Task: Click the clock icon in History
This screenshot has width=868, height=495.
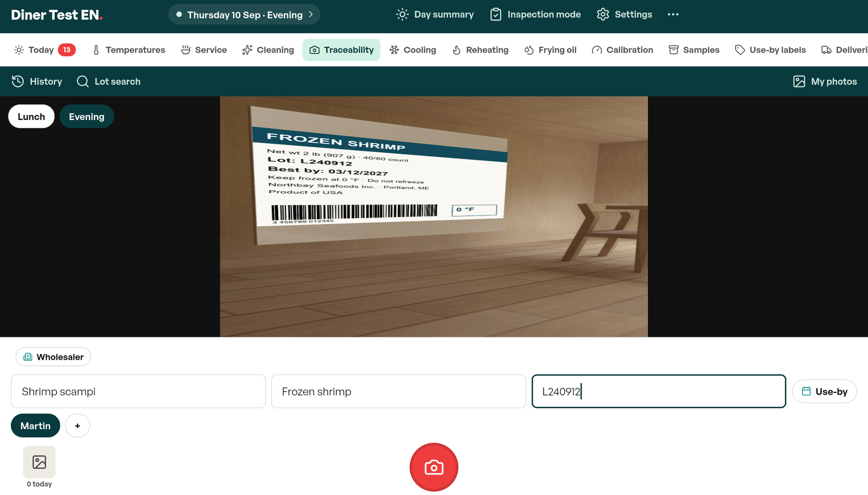Action: tap(18, 81)
